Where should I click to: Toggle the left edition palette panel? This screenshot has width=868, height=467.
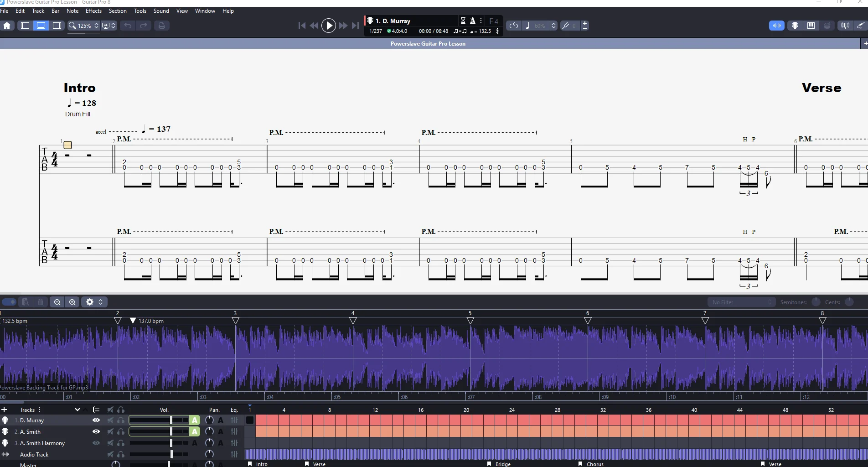point(25,26)
